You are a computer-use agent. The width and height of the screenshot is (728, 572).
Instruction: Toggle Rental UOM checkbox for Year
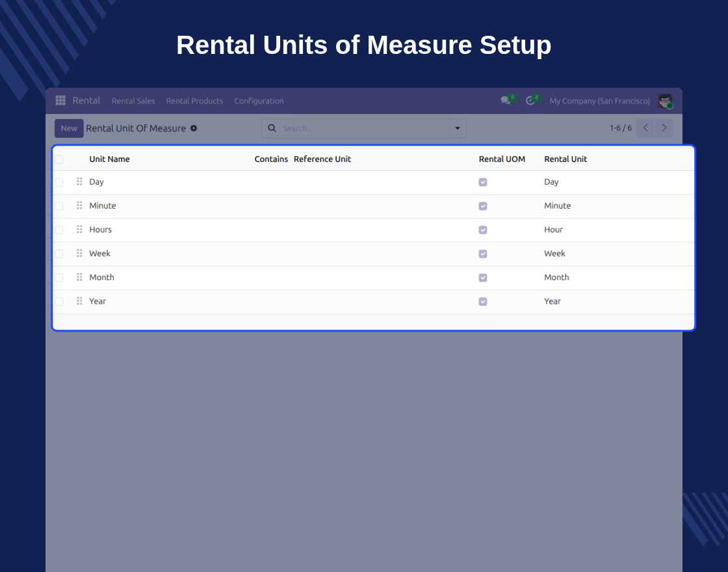pyautogui.click(x=483, y=302)
